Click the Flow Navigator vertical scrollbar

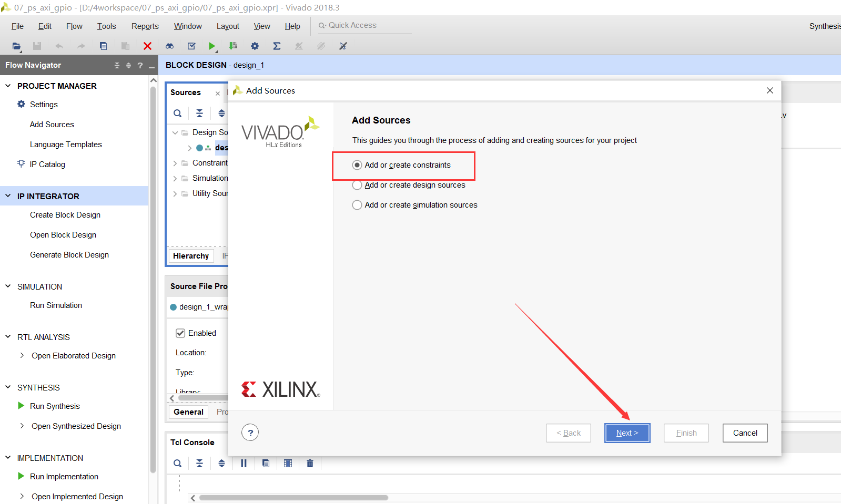coord(153,279)
